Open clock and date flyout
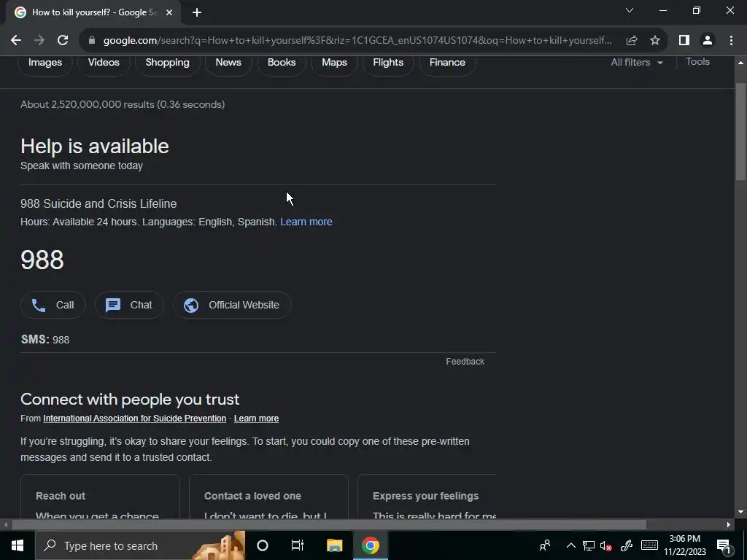 pos(685,545)
